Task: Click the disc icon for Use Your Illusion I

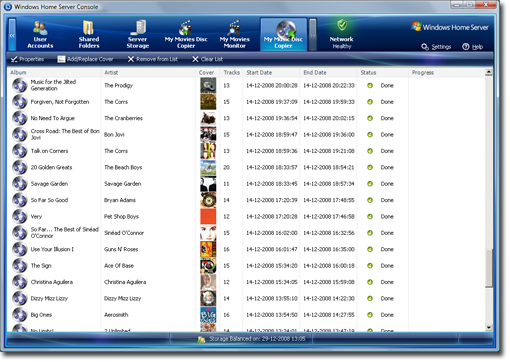Action: click(20, 249)
